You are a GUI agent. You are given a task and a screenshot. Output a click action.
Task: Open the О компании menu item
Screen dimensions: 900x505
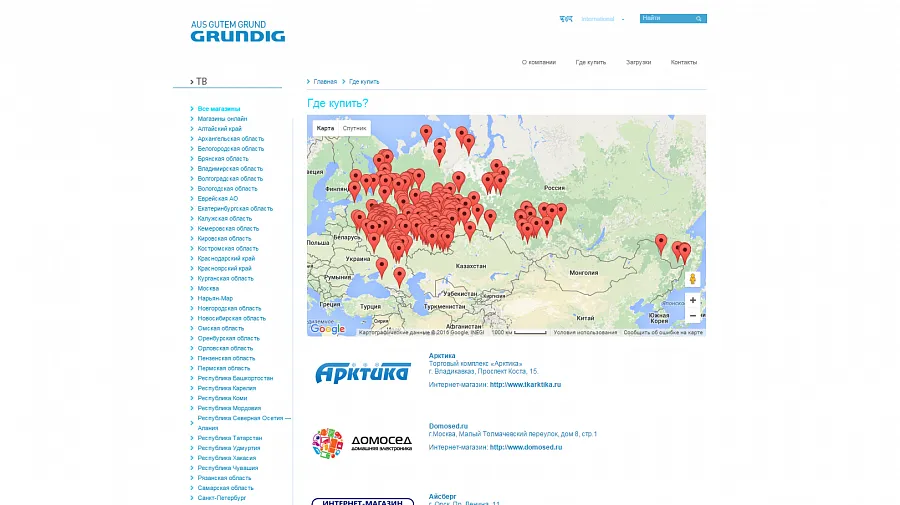(x=538, y=62)
